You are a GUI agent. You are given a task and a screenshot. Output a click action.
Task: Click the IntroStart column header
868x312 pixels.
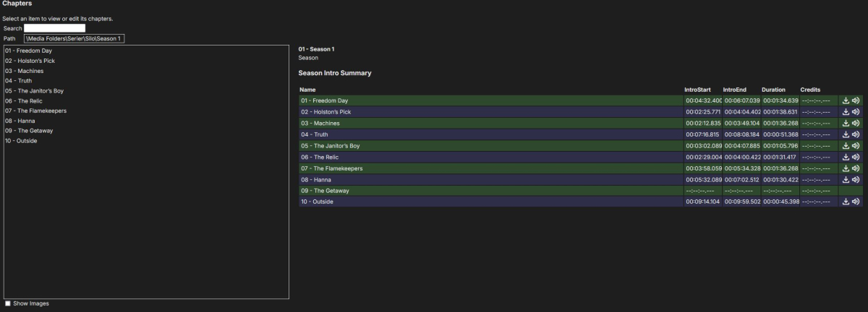697,90
